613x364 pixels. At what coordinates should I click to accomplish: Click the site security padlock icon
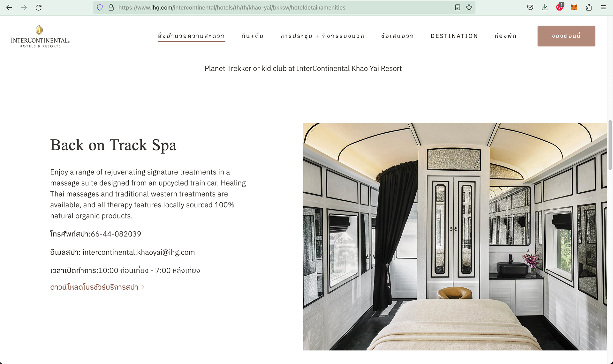[111, 7]
